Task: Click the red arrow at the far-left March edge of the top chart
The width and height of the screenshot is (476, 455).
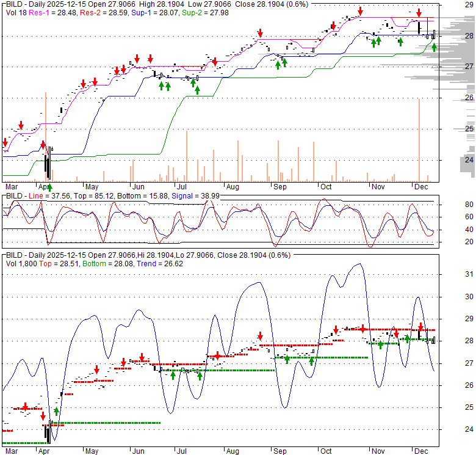Action: click(6, 140)
